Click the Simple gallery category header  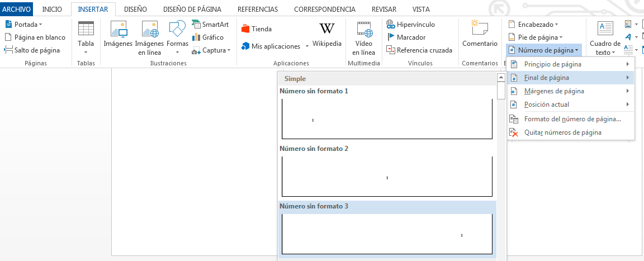[x=387, y=78]
